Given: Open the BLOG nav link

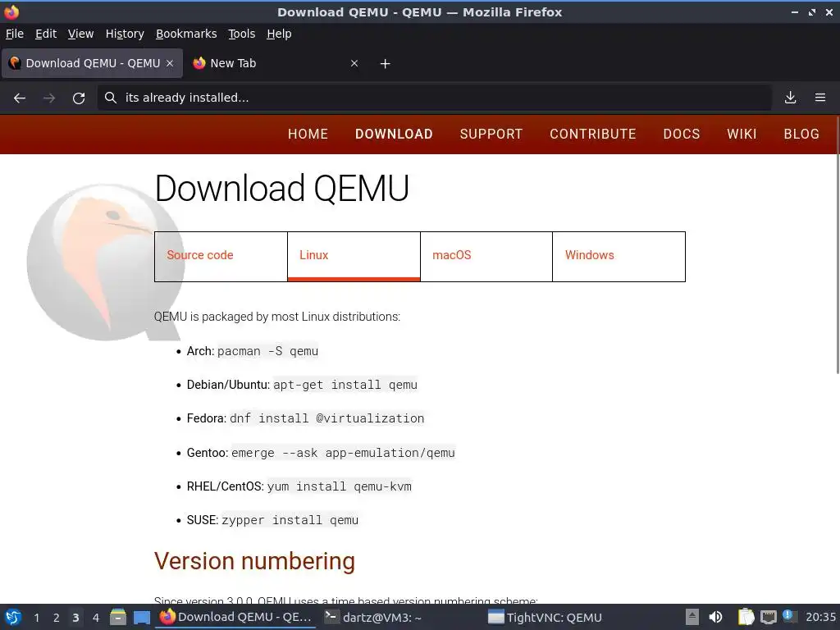Looking at the screenshot, I should 801,134.
